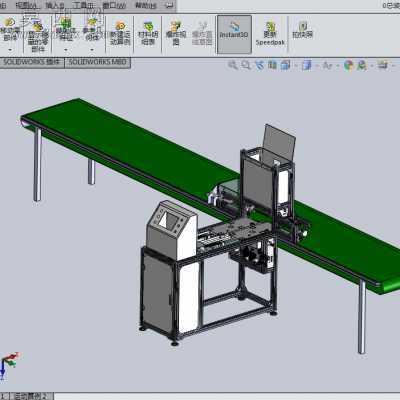Select the touchscreen control console on the machine
Viewport: 400px width, 400px height.
click(x=172, y=230)
